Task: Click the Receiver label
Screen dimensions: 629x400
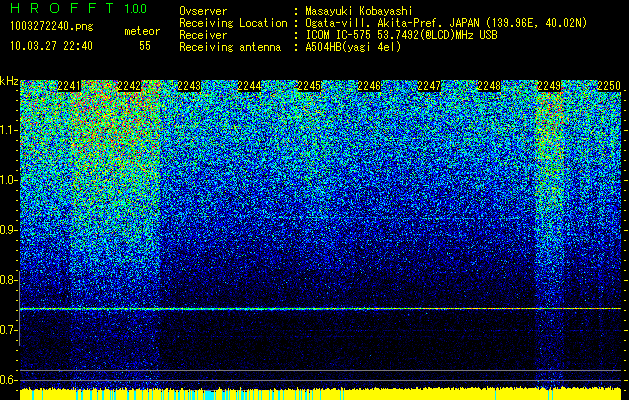Action: pos(203,35)
